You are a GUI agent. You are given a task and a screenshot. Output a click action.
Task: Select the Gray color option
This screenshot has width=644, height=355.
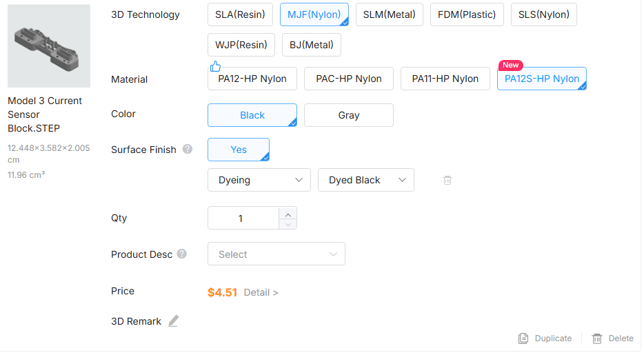348,115
